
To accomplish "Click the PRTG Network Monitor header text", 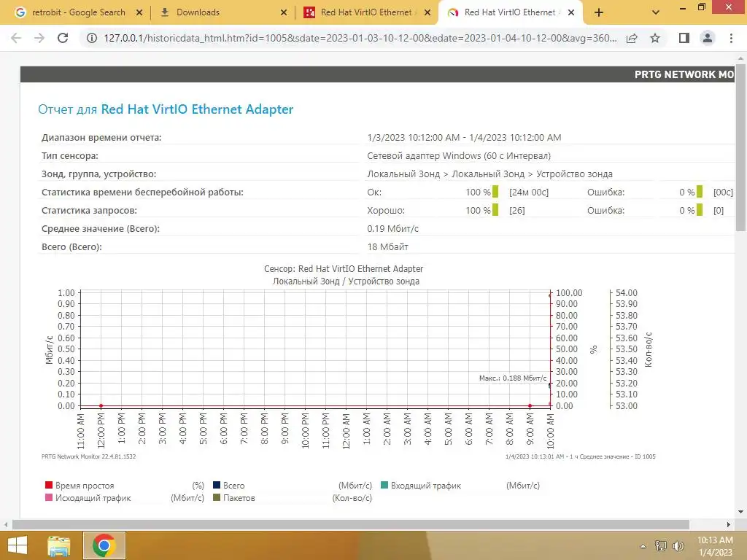I will pos(684,74).
